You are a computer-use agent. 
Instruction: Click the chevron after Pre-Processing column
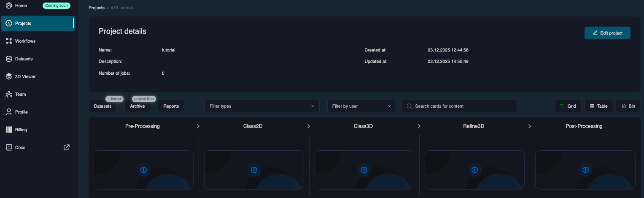198,126
